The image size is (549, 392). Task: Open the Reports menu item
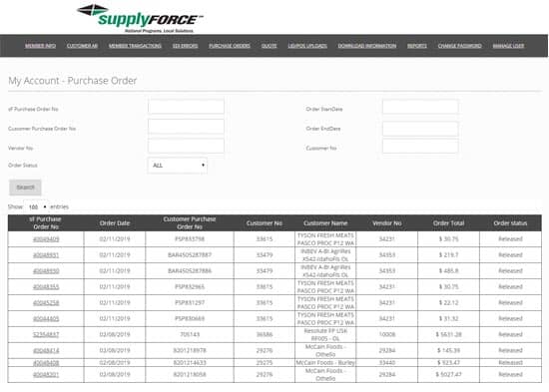click(417, 46)
